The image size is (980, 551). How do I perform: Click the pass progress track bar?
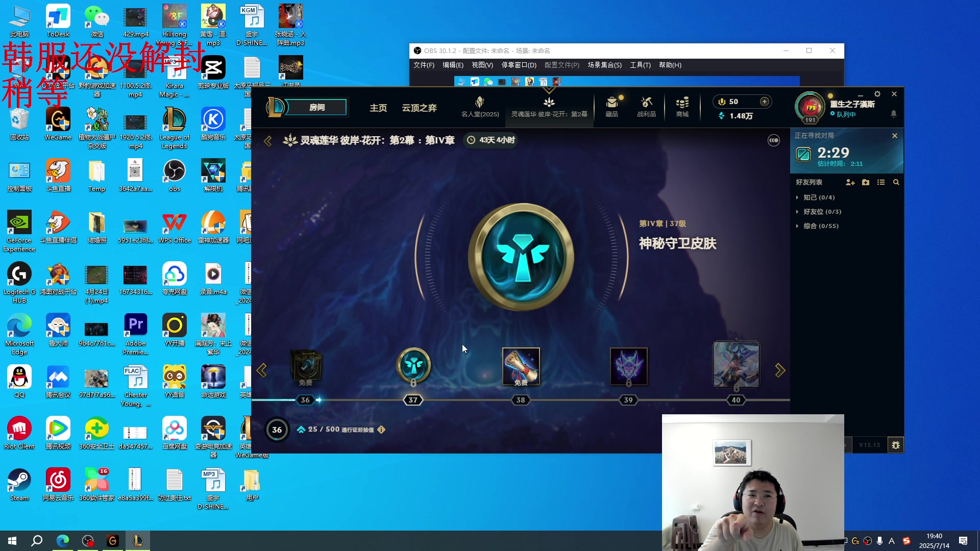pos(521,400)
